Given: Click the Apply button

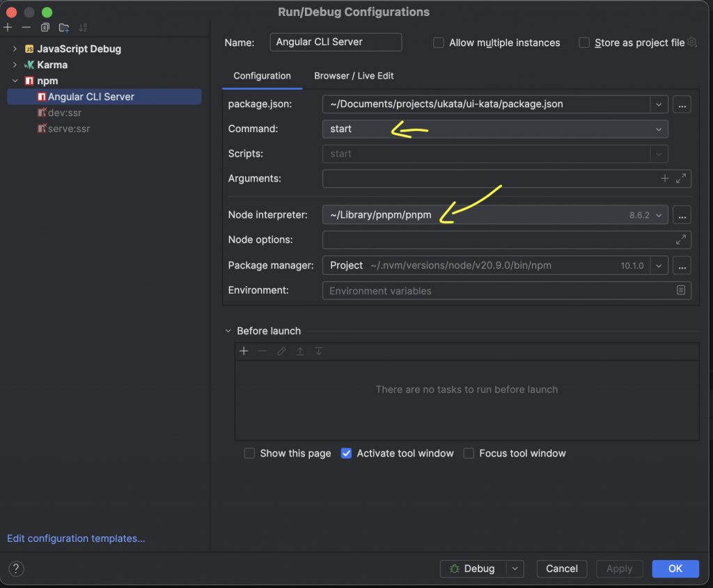Looking at the screenshot, I should [619, 569].
